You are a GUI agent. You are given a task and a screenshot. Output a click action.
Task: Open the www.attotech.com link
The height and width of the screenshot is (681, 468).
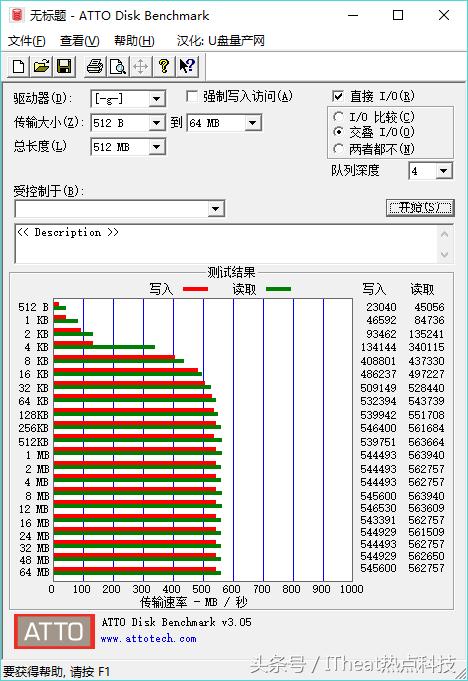pyautogui.click(x=148, y=639)
